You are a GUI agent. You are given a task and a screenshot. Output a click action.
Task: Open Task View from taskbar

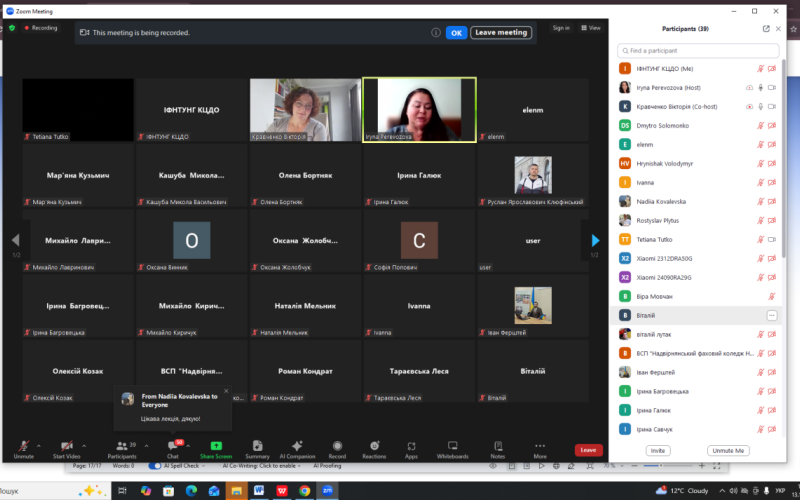pos(122,491)
